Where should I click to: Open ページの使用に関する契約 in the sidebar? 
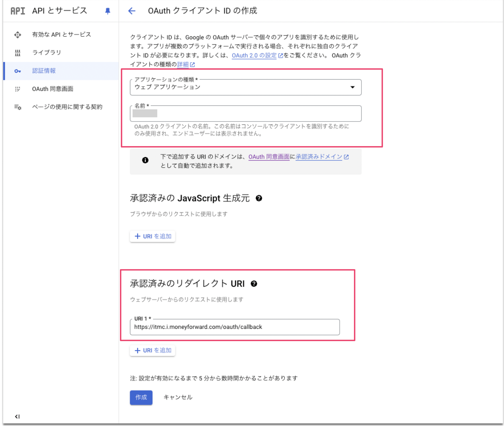tap(61, 107)
